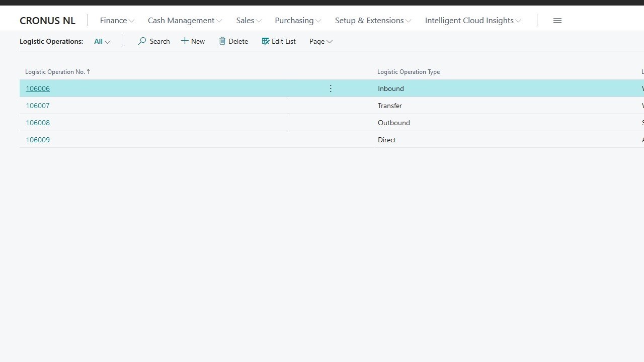Open the All view filter dropdown
Image resolution: width=644 pixels, height=362 pixels.
click(102, 41)
